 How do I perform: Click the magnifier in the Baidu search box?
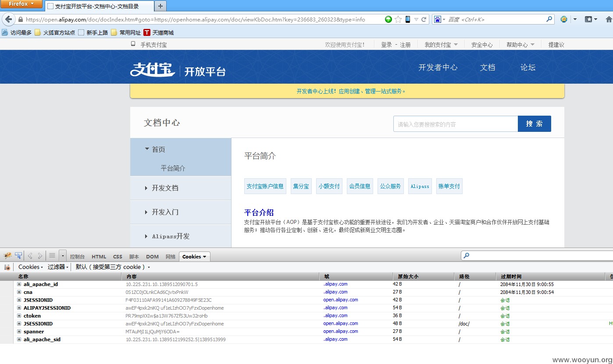pyautogui.click(x=549, y=19)
